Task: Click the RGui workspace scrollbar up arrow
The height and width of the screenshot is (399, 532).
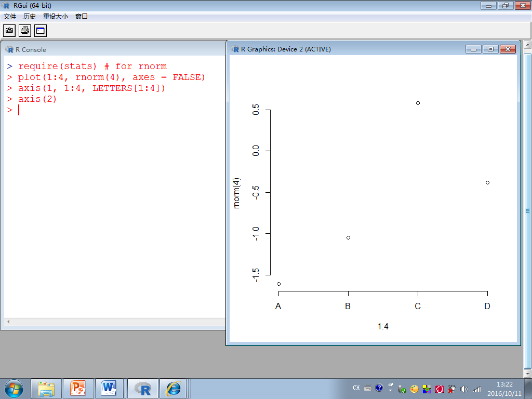Action: coord(528,45)
